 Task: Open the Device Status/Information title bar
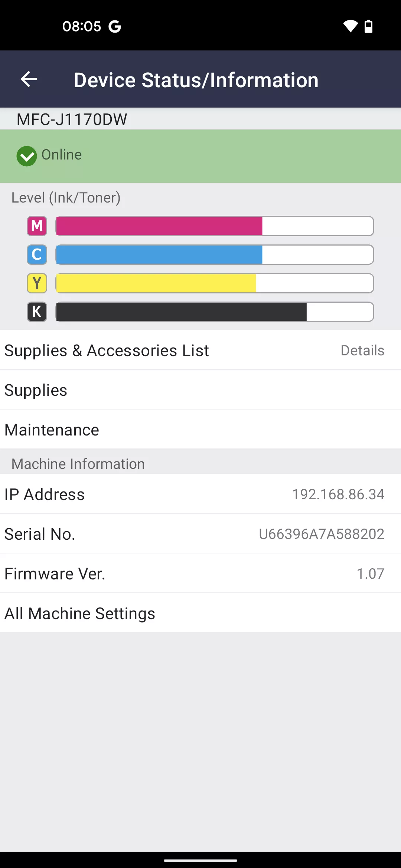coord(196,79)
